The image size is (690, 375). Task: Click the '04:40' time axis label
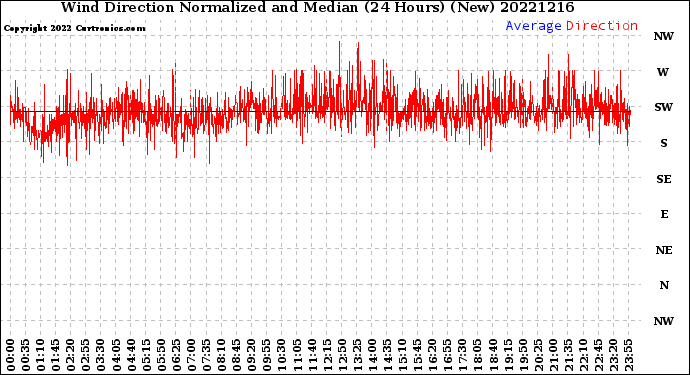coord(131,355)
